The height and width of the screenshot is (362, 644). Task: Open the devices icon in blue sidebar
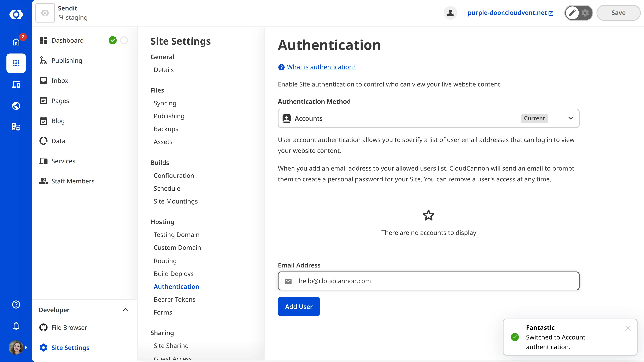16,84
